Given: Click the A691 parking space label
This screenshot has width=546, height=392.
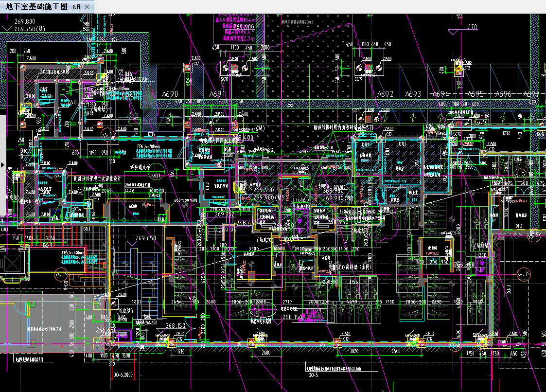Looking at the screenshot, I should click(x=218, y=94).
